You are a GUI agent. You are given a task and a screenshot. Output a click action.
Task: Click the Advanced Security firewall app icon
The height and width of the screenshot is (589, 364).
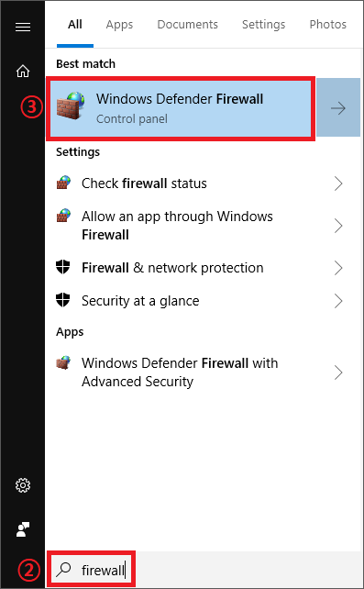pyautogui.click(x=63, y=363)
